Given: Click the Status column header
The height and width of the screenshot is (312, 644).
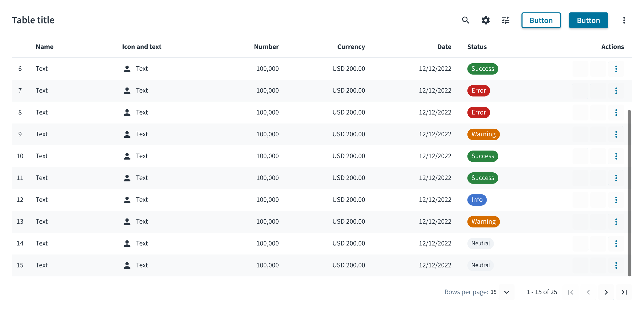Looking at the screenshot, I should [x=477, y=47].
